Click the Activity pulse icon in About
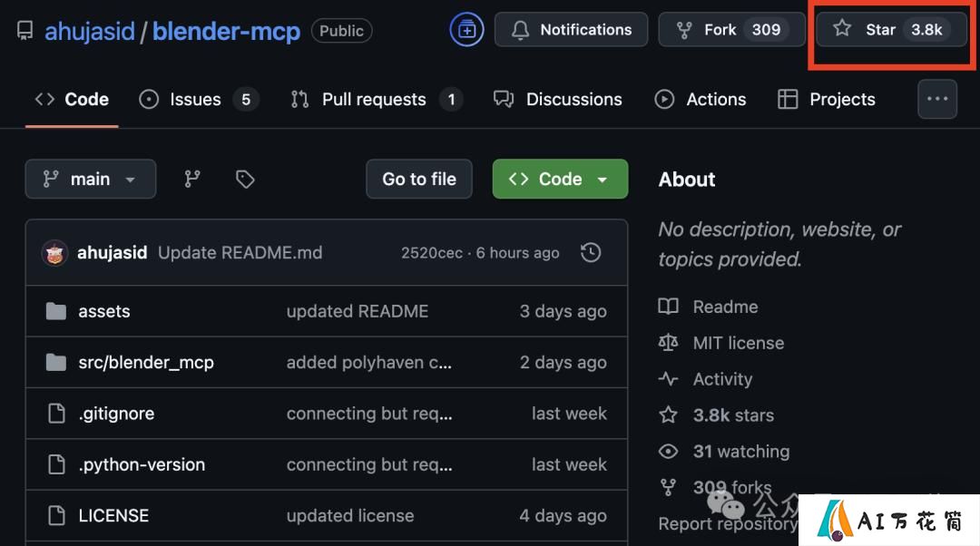 [668, 378]
